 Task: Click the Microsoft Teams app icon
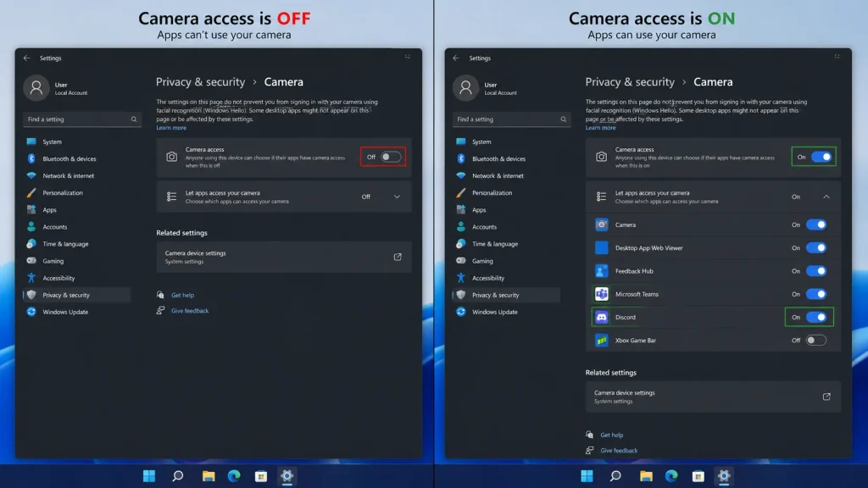point(601,294)
